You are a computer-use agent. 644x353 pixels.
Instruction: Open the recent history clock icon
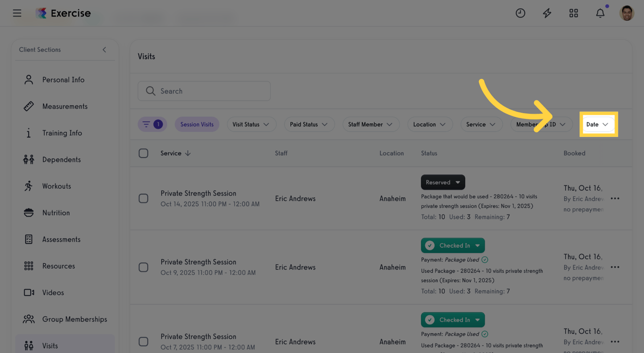520,13
